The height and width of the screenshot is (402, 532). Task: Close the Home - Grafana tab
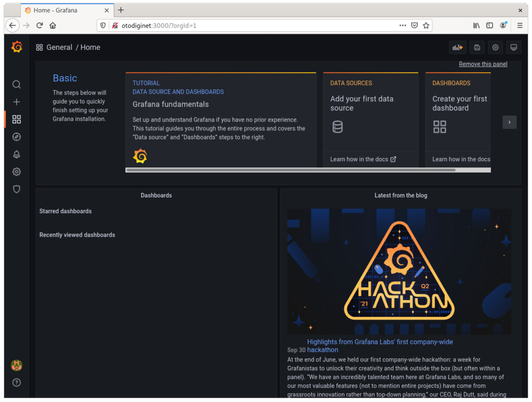click(x=107, y=10)
